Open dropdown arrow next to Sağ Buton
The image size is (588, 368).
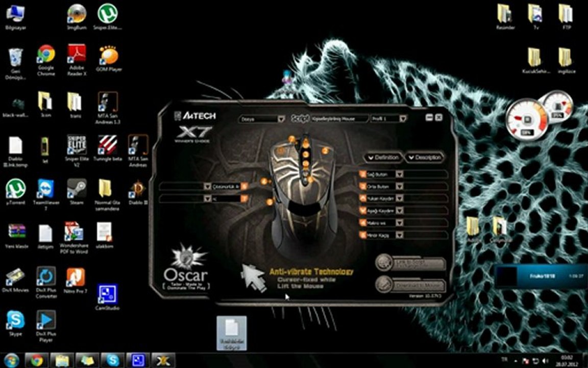399,174
